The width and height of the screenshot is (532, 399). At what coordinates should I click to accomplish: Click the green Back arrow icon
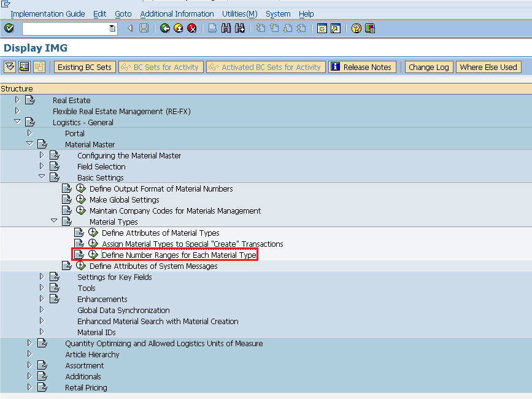165,28
